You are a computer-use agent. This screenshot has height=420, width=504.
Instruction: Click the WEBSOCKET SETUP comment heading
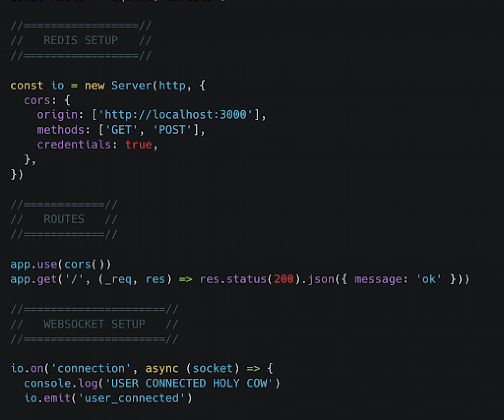click(x=94, y=324)
